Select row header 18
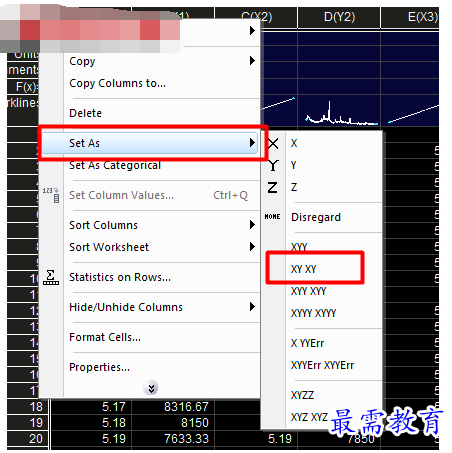 coord(28,407)
